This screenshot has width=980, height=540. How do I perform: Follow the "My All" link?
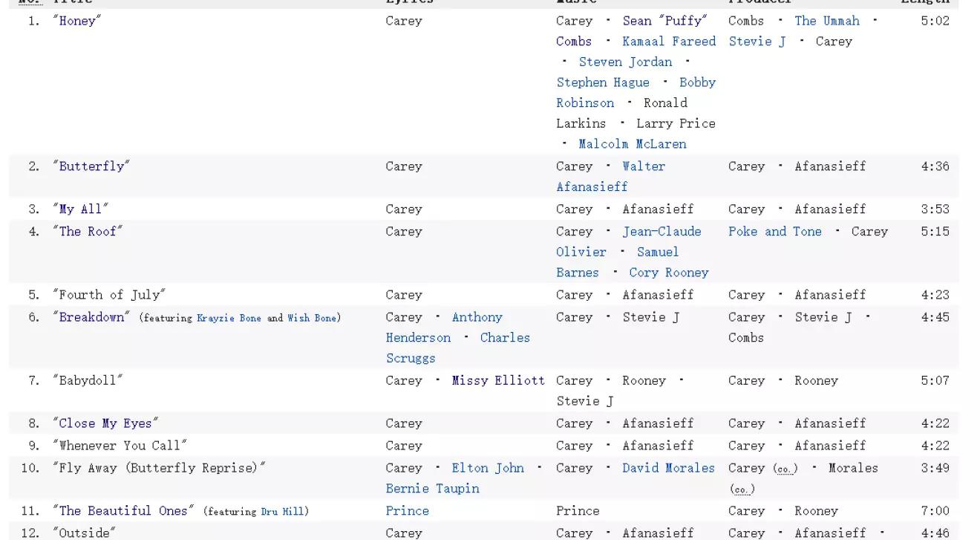point(80,209)
